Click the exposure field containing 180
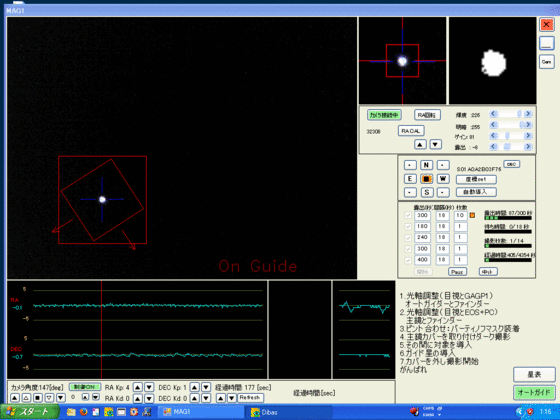This screenshot has width=560, height=420. [x=422, y=226]
